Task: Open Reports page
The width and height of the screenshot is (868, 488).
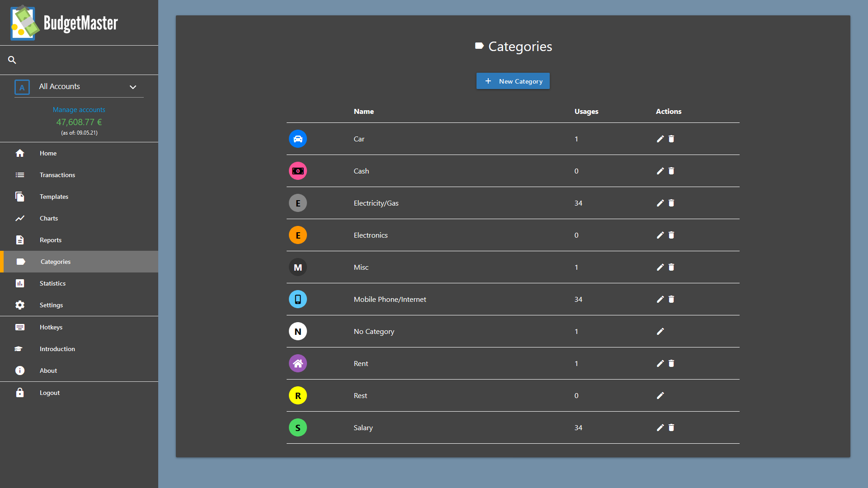Action: coord(79,240)
